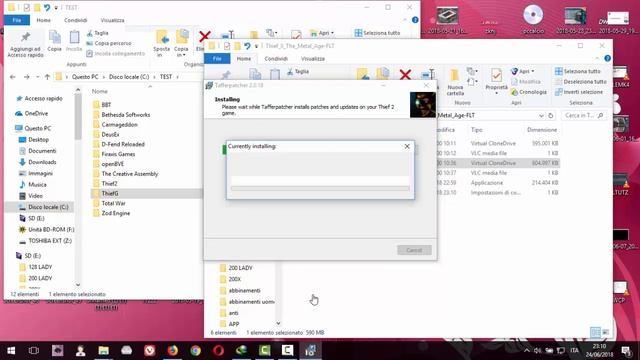Open File tab in Thief_II window

(217, 59)
